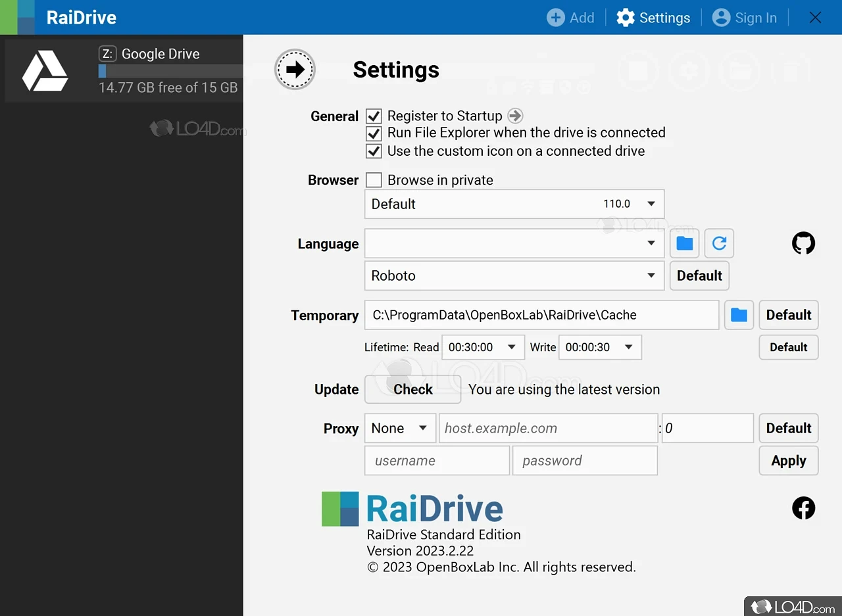Image resolution: width=842 pixels, height=616 pixels.
Task: Click the back arrow icon beside Settings
Action: click(x=295, y=69)
